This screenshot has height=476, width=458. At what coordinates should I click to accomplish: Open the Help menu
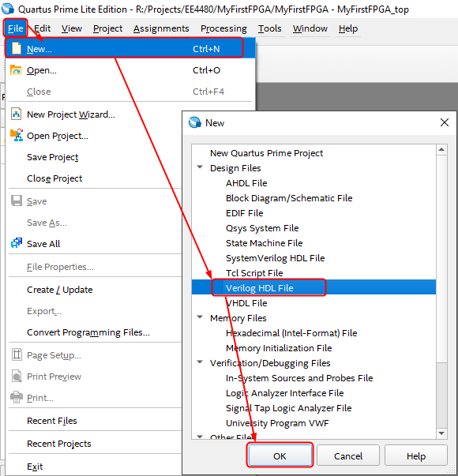tap(348, 28)
